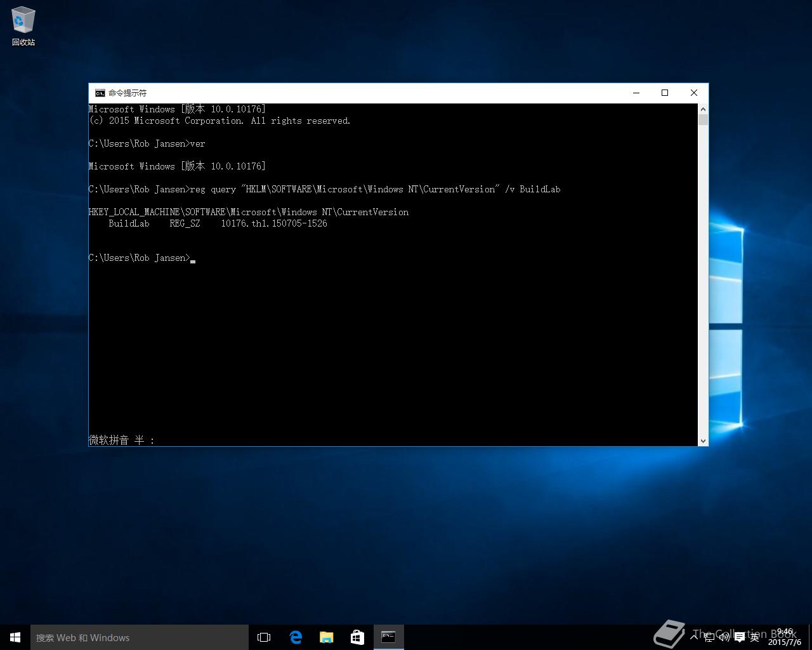The height and width of the screenshot is (650, 812).
Task: Click the BuildLab value 10176.th1.150705-1526
Action: pos(274,223)
